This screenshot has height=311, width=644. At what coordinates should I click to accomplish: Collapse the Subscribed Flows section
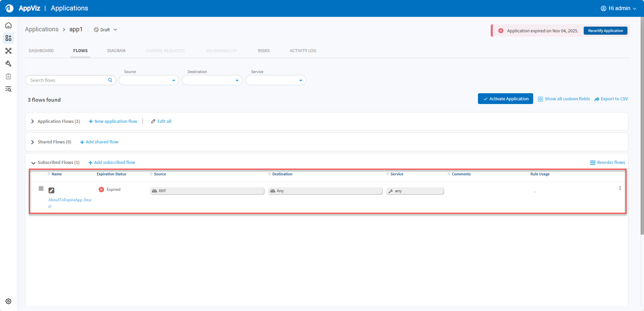pos(33,163)
